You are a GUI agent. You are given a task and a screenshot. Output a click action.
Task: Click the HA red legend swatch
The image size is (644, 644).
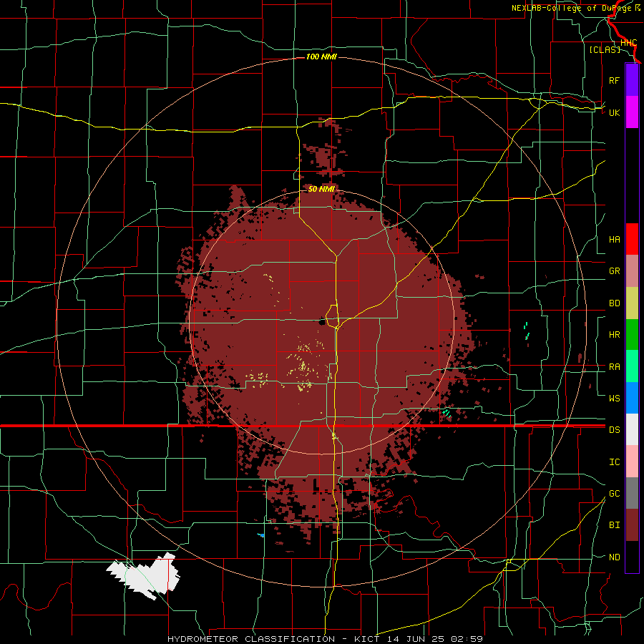click(x=632, y=239)
